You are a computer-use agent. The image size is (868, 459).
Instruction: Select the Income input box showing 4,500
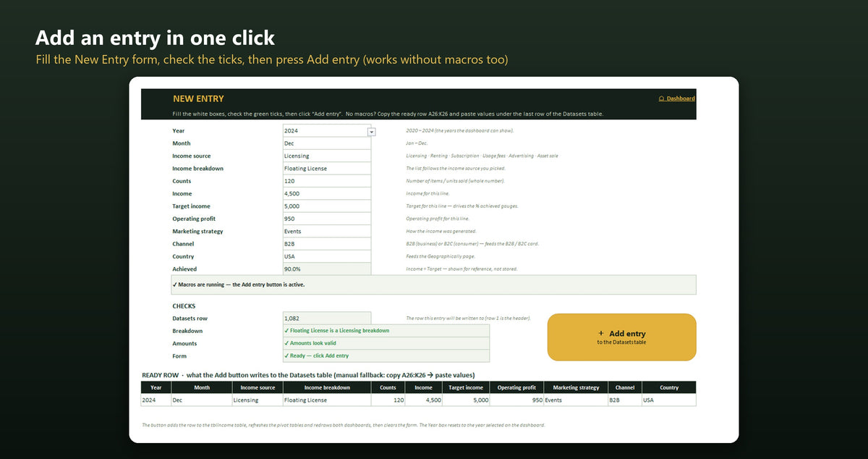click(x=327, y=193)
